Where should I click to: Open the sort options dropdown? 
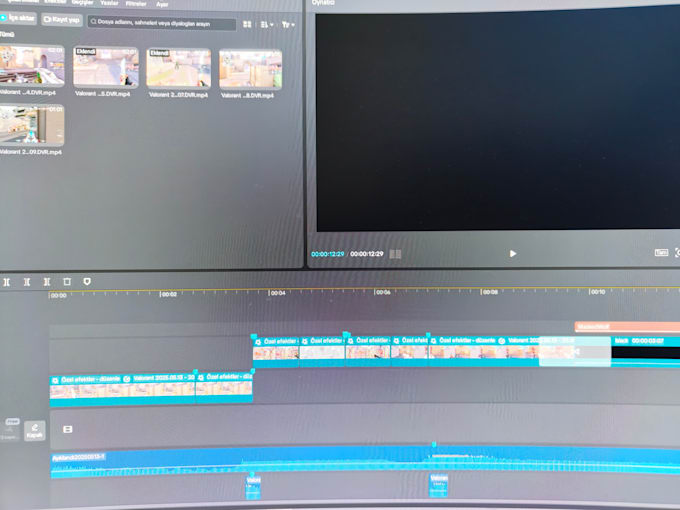[267, 25]
